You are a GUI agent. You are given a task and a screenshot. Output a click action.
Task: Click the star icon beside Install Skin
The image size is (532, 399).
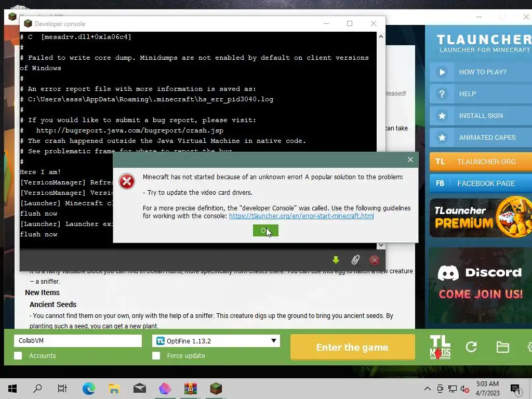coord(442,116)
